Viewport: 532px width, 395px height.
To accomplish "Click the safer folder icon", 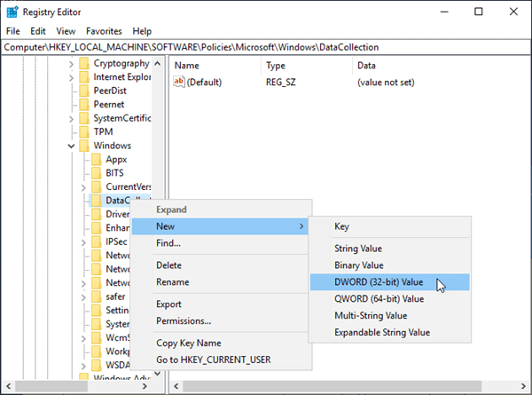I will [97, 296].
